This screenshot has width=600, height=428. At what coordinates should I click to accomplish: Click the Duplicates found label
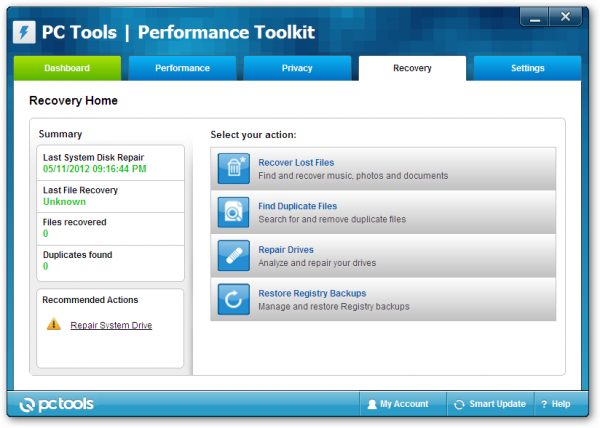point(78,255)
